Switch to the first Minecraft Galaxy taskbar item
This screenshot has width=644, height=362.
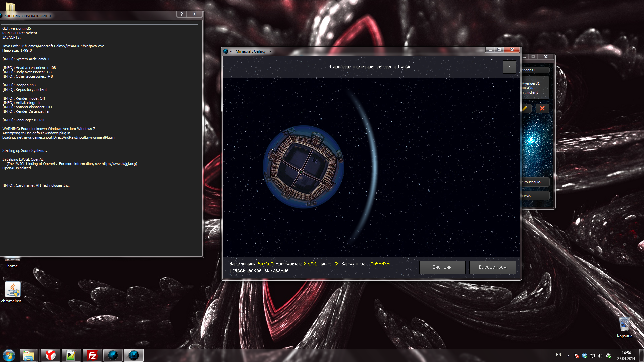pos(113,355)
